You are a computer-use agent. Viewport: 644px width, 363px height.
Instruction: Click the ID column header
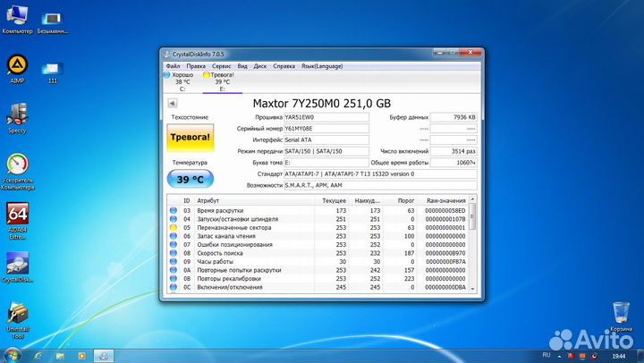tap(186, 201)
